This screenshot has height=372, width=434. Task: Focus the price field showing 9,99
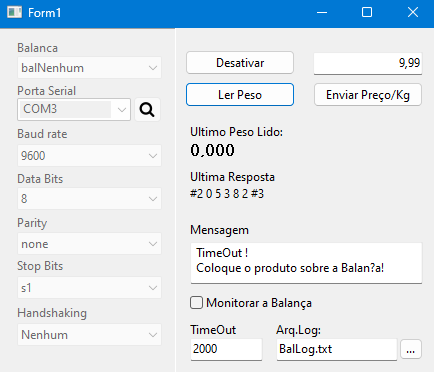(x=368, y=63)
